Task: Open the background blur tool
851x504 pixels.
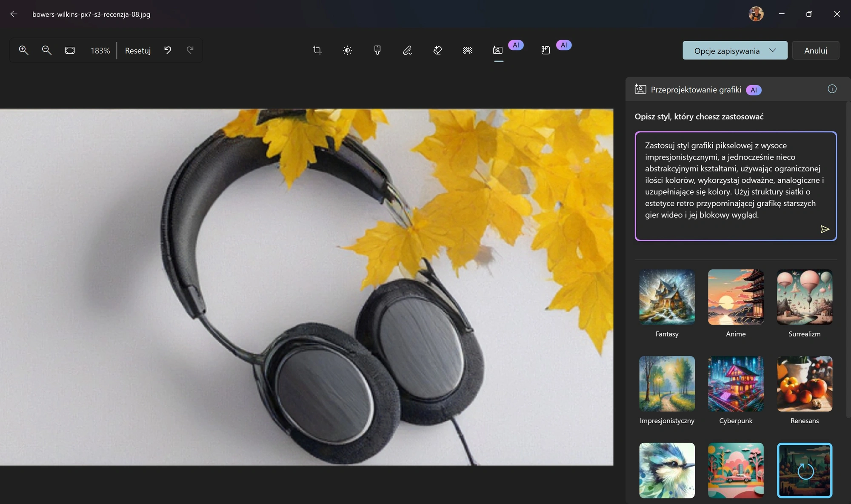Action: 468,50
